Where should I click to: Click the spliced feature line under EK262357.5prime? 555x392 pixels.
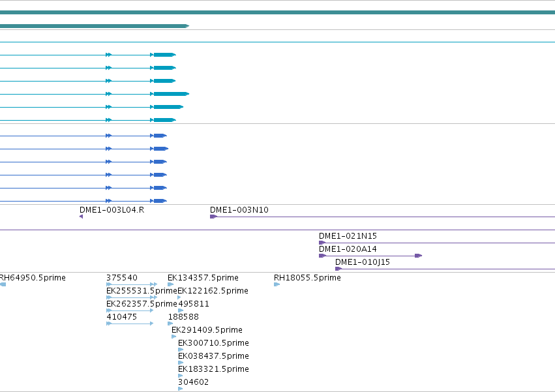point(130,310)
